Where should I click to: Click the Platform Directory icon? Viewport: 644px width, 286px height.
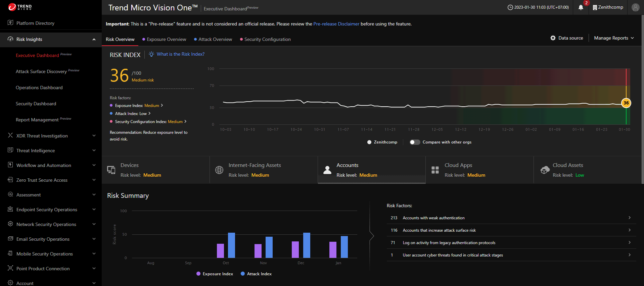point(10,23)
